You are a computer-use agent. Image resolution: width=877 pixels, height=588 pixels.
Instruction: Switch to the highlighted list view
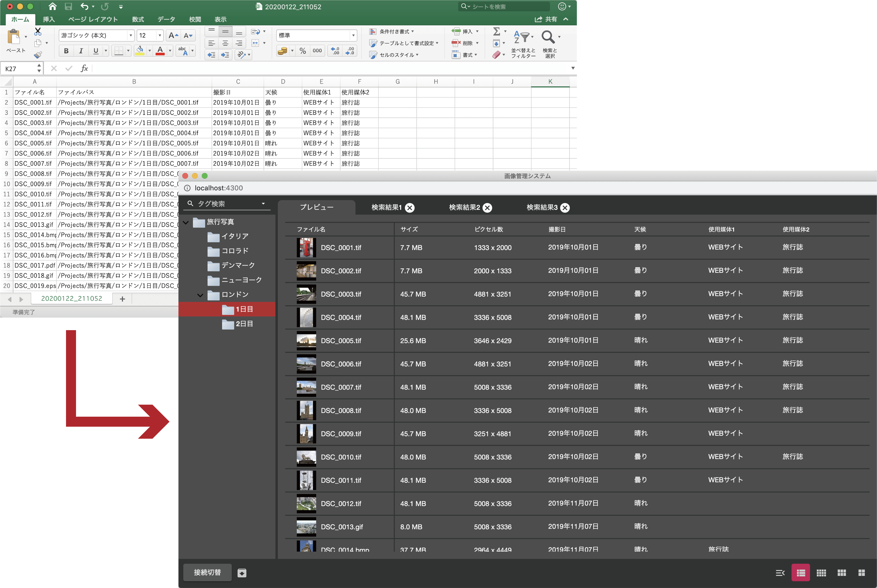(x=801, y=573)
